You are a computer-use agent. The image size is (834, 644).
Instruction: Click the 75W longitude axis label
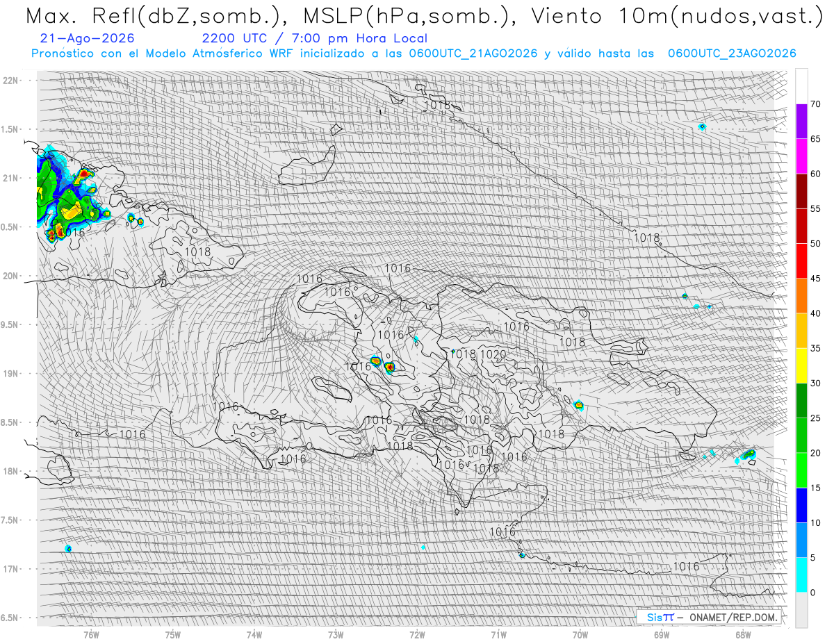172,634
